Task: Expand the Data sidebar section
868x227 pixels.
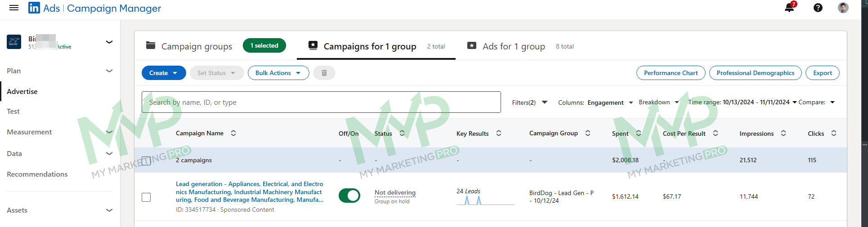Action: click(x=109, y=153)
